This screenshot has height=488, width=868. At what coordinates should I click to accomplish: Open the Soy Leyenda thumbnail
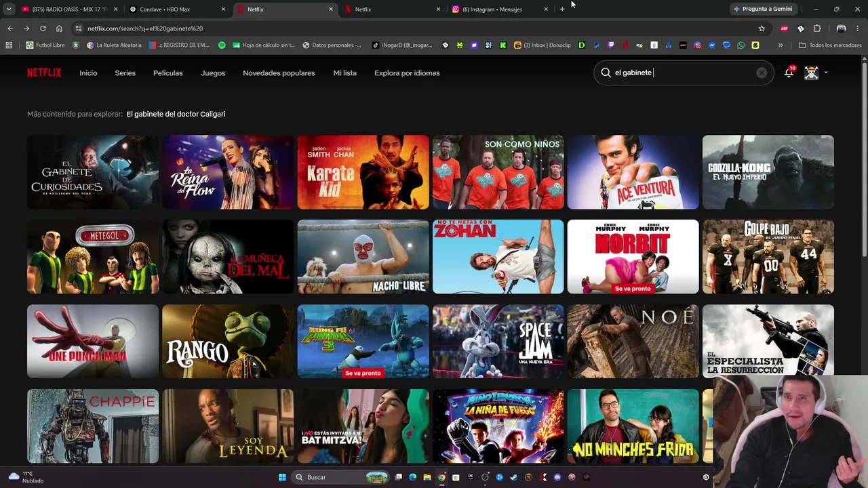click(x=228, y=426)
